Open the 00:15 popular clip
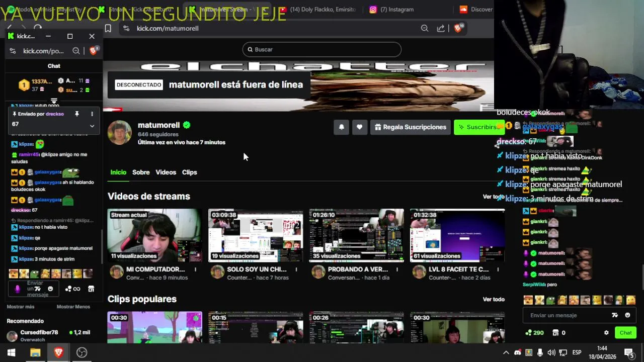The height and width of the screenshot is (362, 644). pyautogui.click(x=256, y=327)
